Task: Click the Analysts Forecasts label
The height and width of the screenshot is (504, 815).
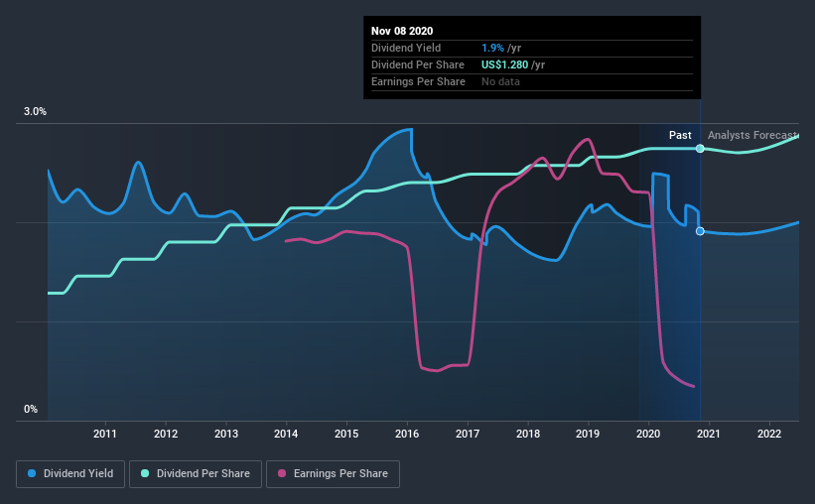Action: (x=752, y=135)
